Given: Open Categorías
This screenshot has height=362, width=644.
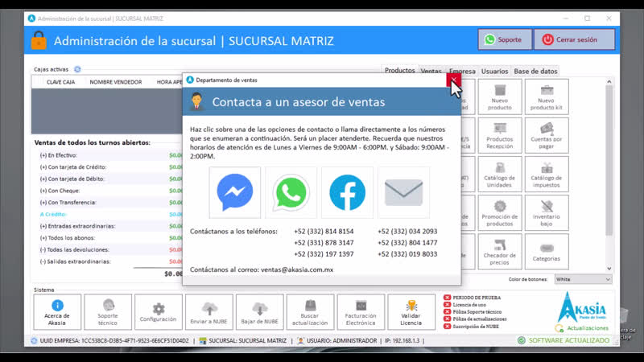Looking at the screenshot, I should [547, 252].
